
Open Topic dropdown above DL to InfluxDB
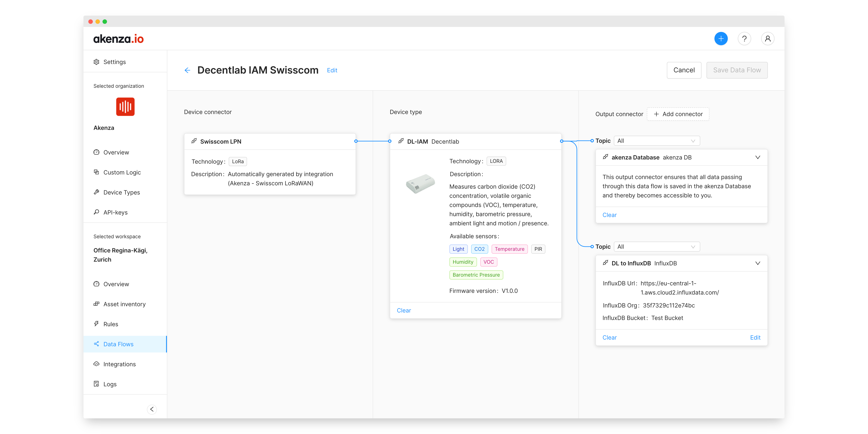tap(656, 247)
